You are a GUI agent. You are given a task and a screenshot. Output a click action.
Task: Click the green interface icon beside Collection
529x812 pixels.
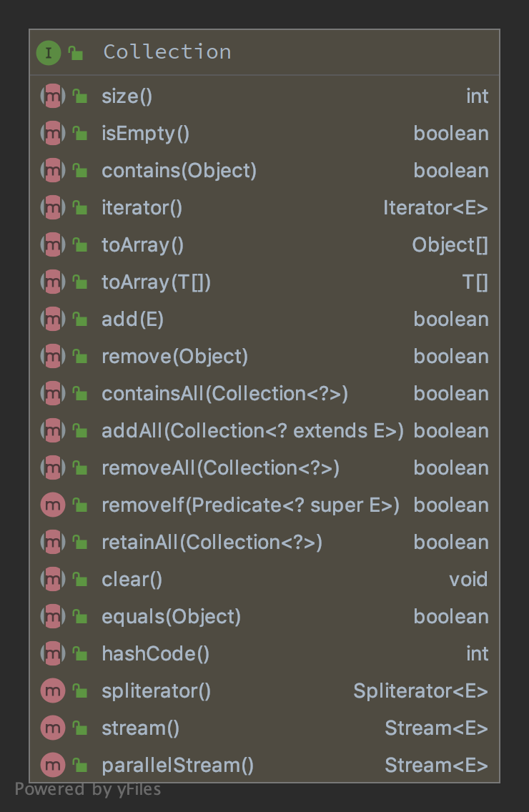click(48, 52)
